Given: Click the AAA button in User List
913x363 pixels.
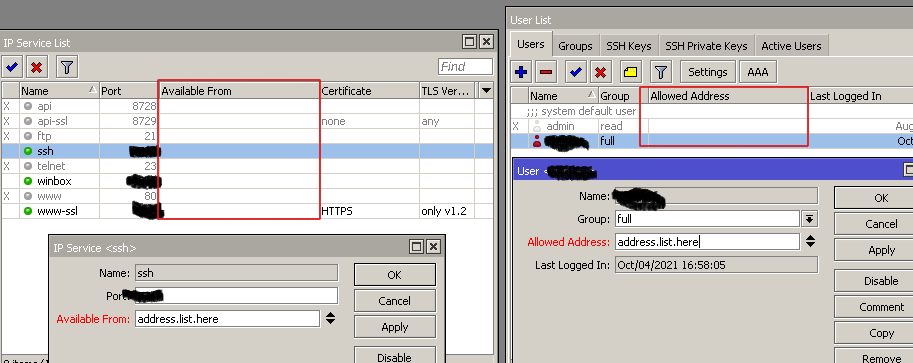Looking at the screenshot, I should pyautogui.click(x=758, y=72).
